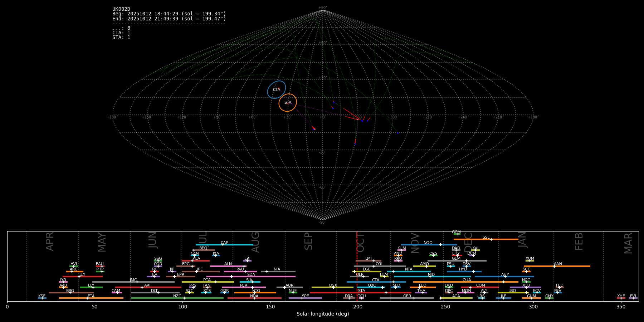Viewport: 644px width, 322px height.
Task: Click the AUR shower label in timeline
Action: 289,286
